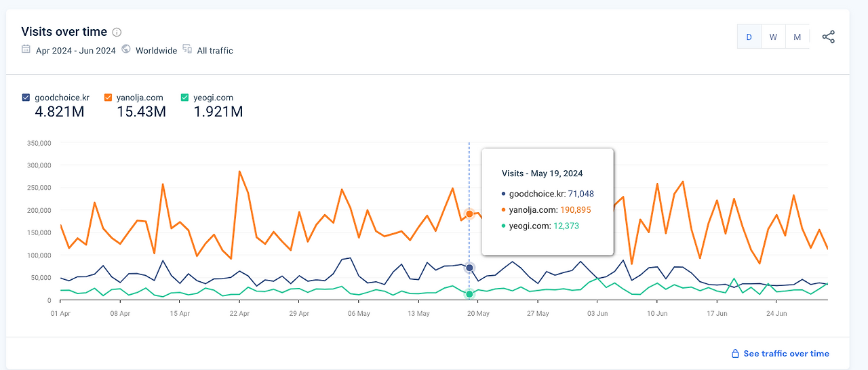The width and height of the screenshot is (868, 370).
Task: Click the 15.43M yanolja.com total
Action: pyautogui.click(x=141, y=112)
